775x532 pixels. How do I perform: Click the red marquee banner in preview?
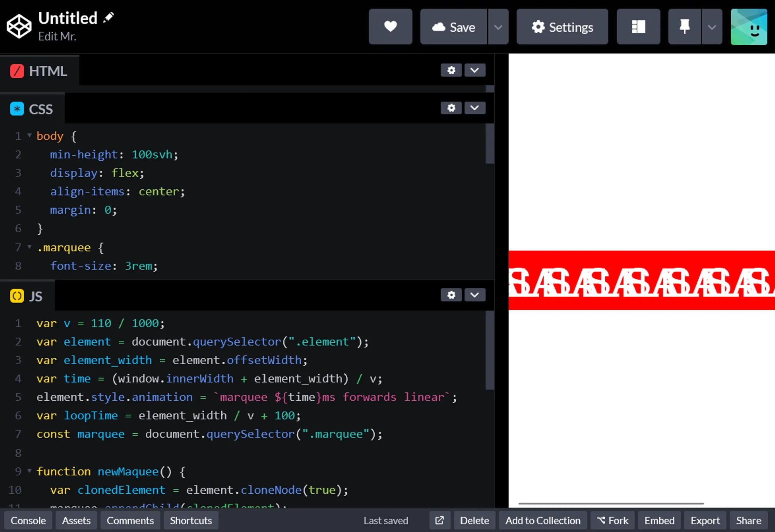point(642,280)
